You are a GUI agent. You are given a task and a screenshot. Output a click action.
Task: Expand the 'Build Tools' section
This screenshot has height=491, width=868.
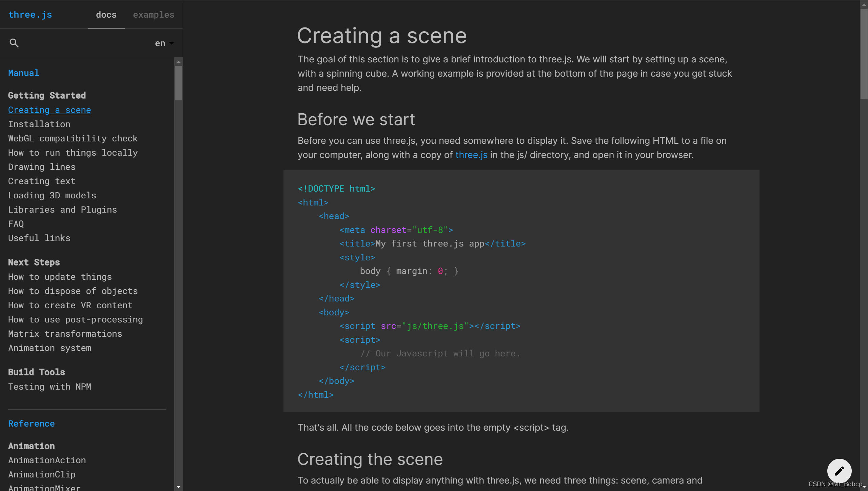pos(36,371)
